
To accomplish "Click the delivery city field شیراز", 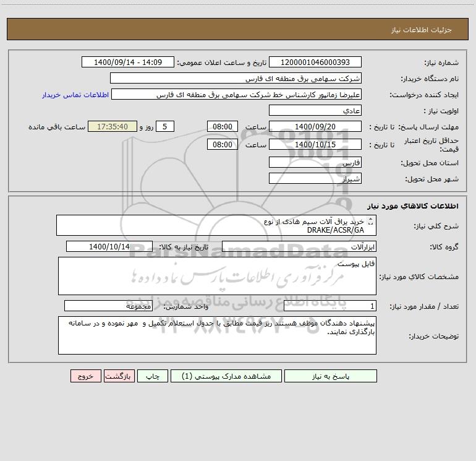I will (315, 178).
